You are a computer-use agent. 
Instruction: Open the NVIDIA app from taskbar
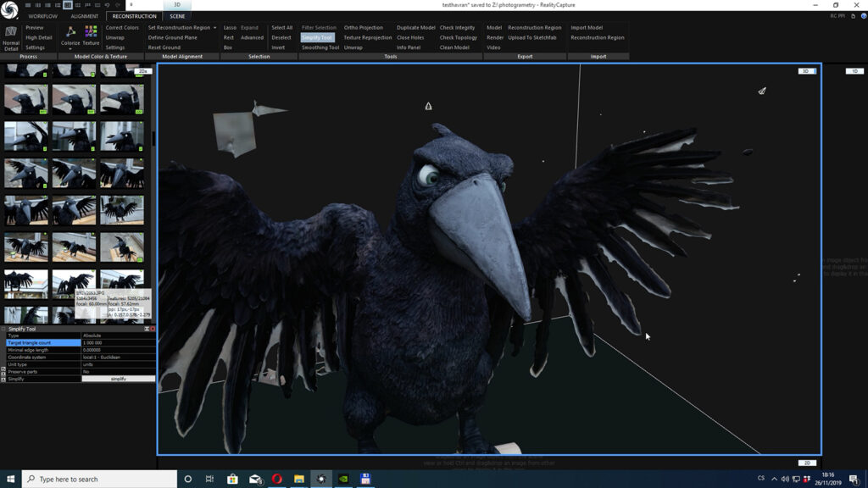tap(343, 480)
